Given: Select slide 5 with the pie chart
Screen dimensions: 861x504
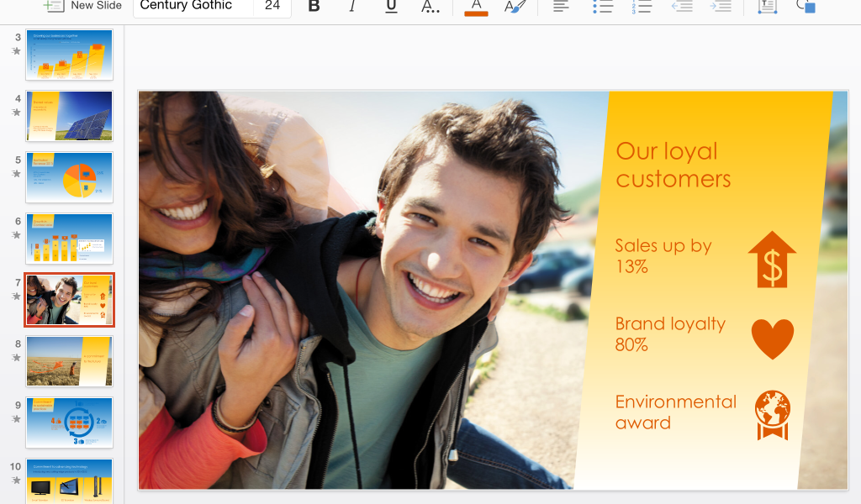Looking at the screenshot, I should point(69,177).
